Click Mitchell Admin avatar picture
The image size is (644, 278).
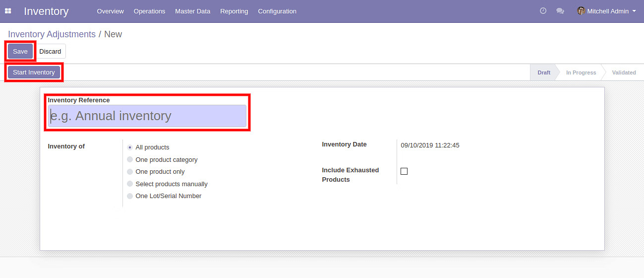click(x=581, y=11)
